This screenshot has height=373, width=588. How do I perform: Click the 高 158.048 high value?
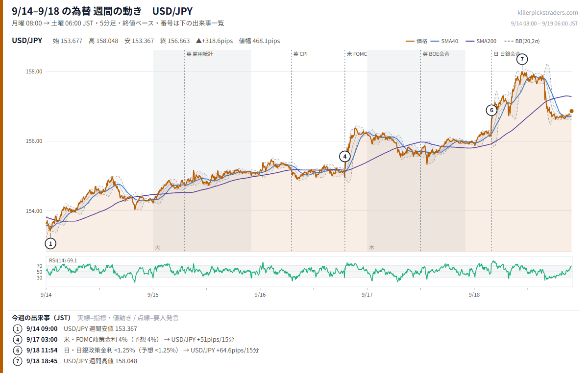(x=103, y=41)
